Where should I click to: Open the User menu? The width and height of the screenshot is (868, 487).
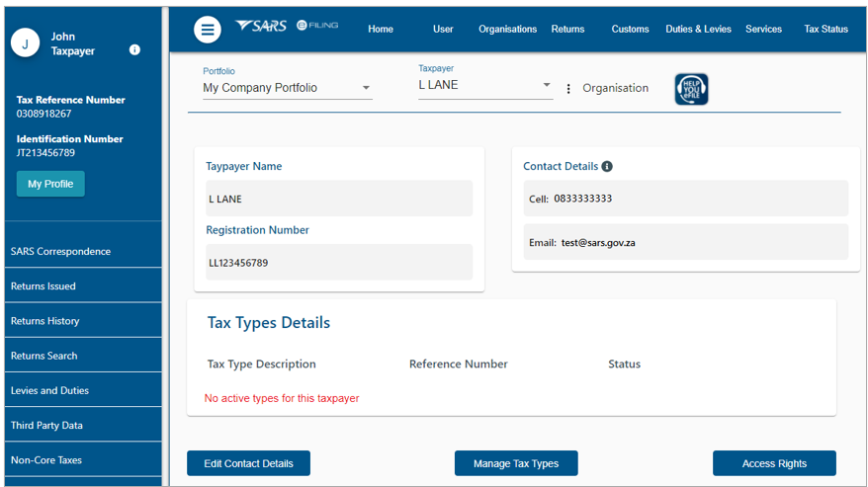click(x=443, y=29)
